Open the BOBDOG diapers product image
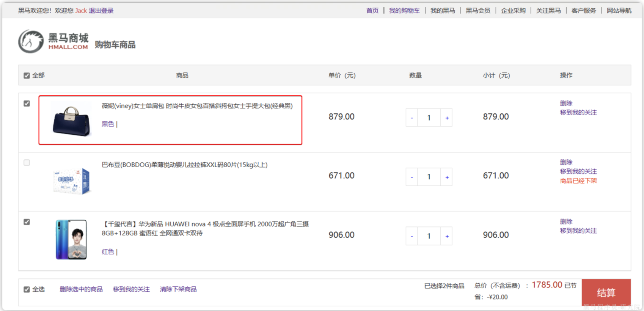 tap(71, 181)
